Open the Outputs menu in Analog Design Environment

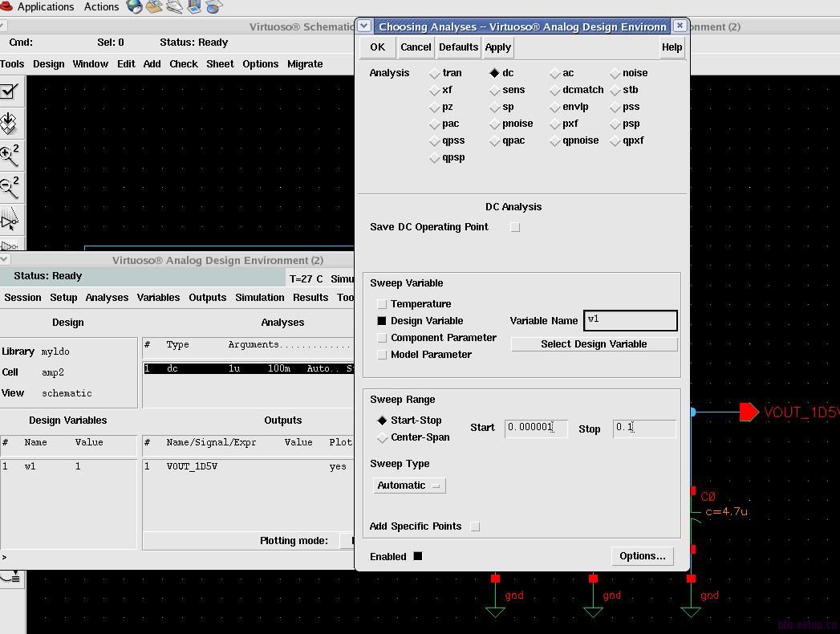[207, 298]
